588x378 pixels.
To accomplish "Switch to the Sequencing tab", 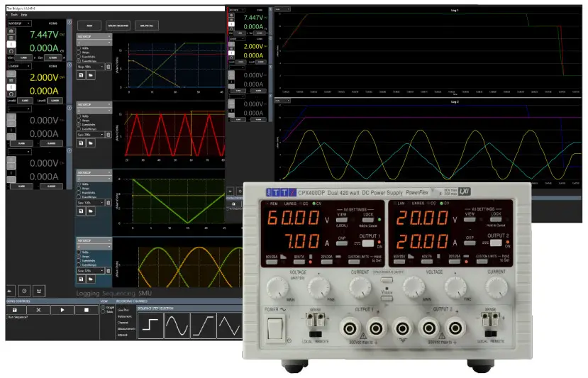I will pos(118,293).
